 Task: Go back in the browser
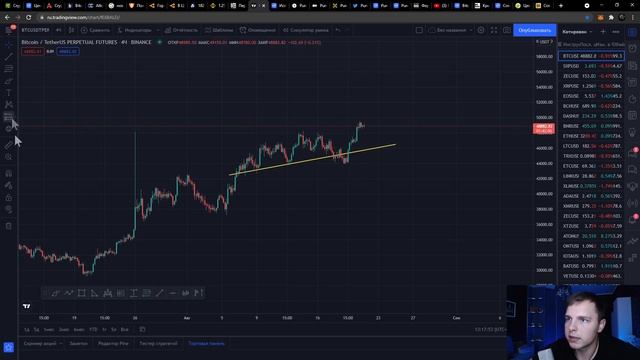[7, 18]
